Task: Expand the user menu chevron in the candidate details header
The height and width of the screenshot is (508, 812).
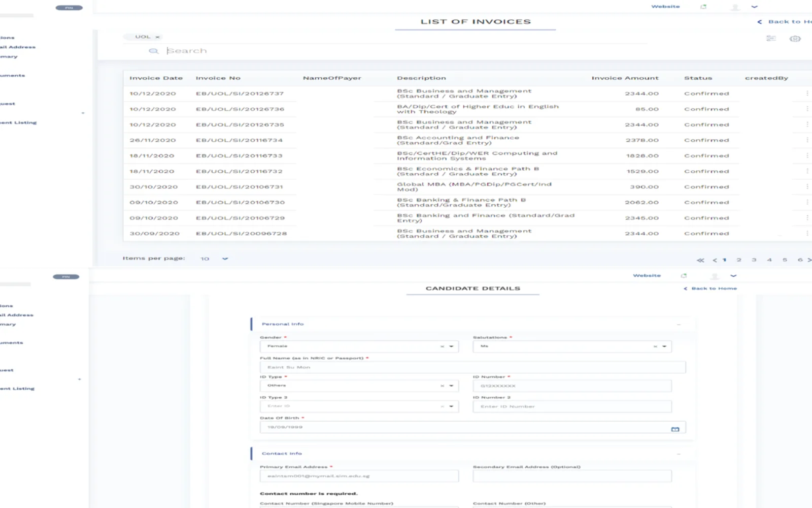Action: (733, 276)
